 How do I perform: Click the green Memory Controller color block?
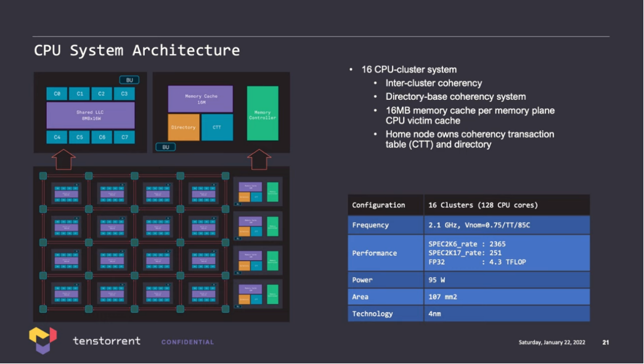262,112
